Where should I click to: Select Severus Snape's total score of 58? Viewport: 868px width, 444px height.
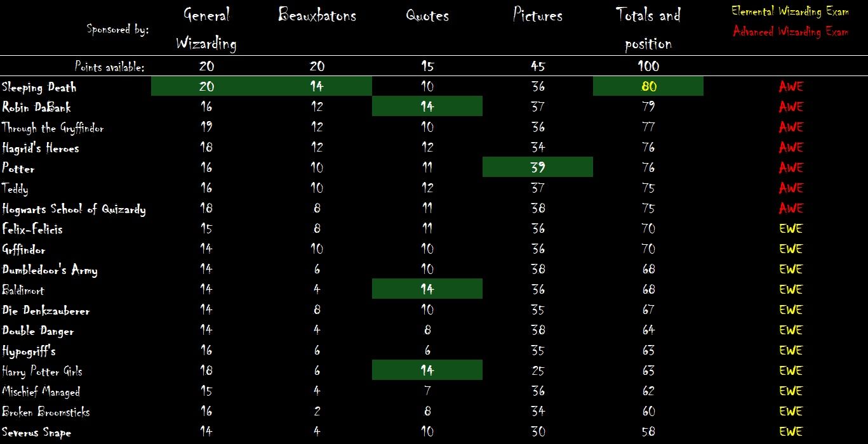(648, 432)
